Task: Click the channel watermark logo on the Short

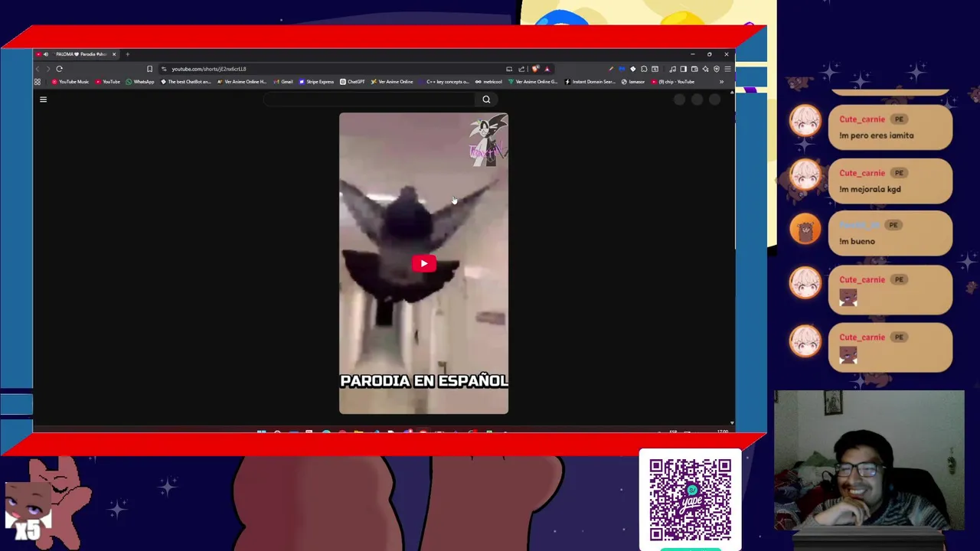Action: pos(488,139)
